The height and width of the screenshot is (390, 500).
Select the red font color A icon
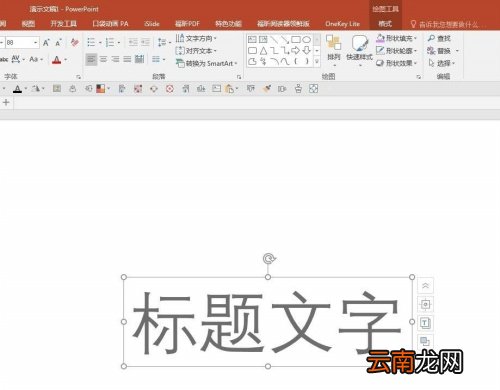point(57,60)
